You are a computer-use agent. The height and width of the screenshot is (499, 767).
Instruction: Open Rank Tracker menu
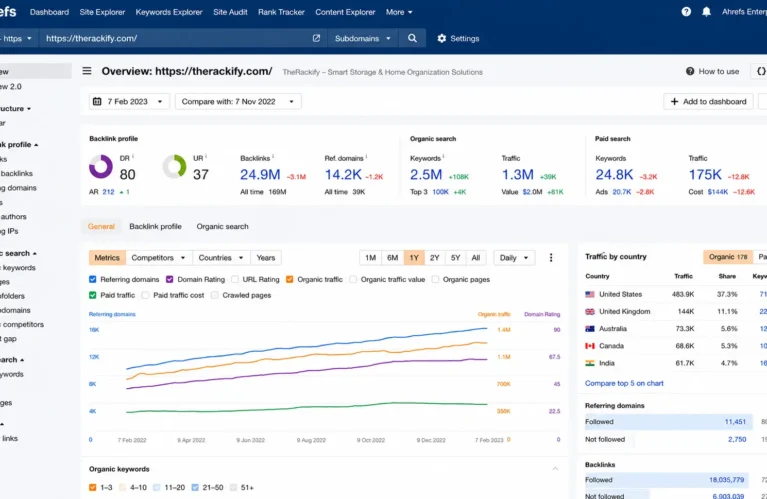(281, 12)
